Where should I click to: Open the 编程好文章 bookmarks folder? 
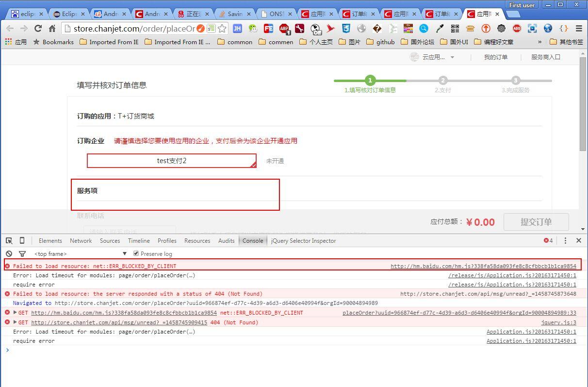pyautogui.click(x=493, y=42)
